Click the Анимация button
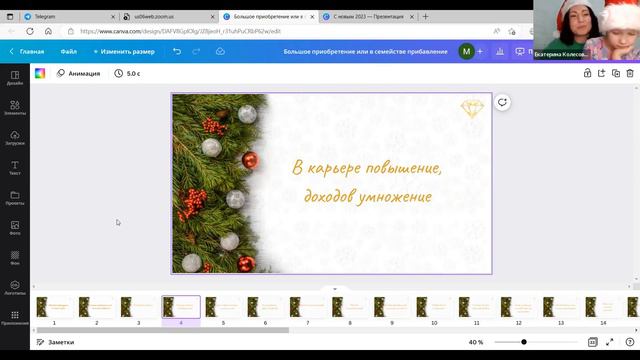Image resolution: width=640 pixels, height=360 pixels. [x=78, y=73]
